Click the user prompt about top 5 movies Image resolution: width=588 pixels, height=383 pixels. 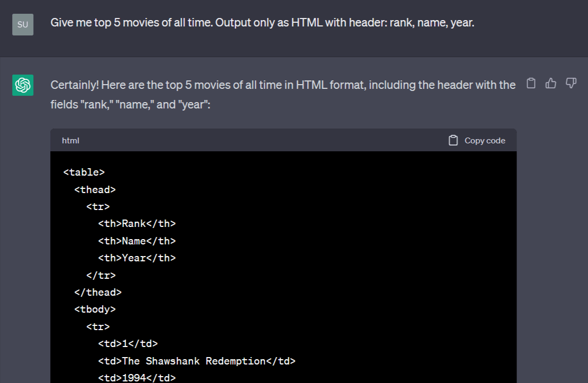click(x=262, y=23)
